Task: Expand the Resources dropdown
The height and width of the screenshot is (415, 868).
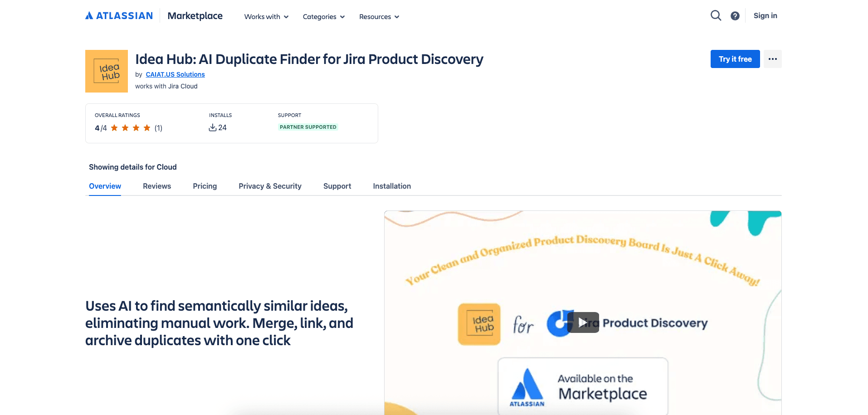Action: tap(378, 16)
